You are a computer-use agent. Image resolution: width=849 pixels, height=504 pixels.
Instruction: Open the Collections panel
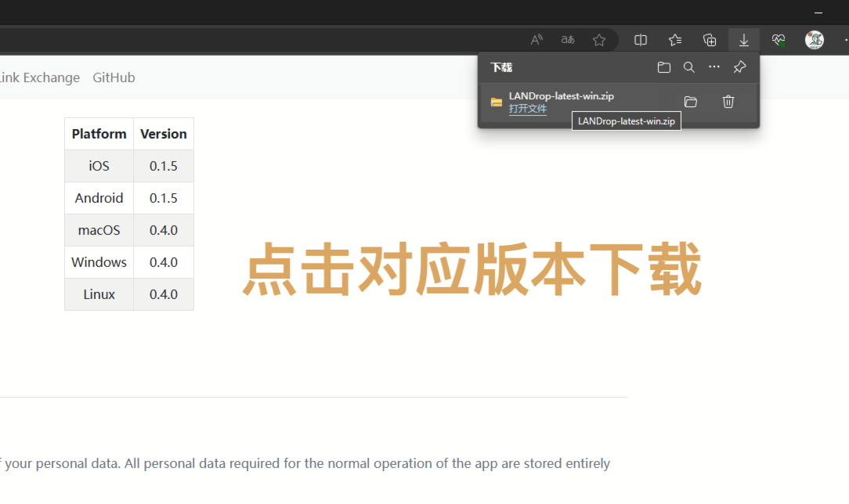[x=710, y=40]
